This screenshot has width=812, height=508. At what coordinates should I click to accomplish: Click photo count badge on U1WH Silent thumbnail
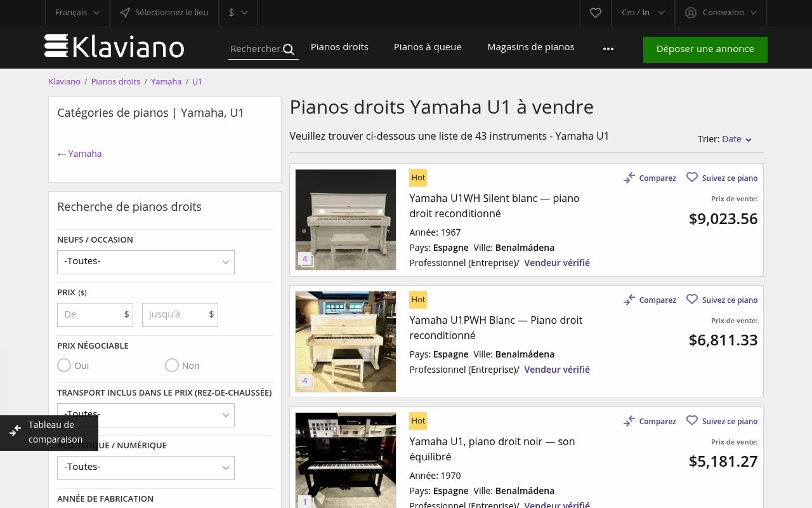click(x=305, y=259)
